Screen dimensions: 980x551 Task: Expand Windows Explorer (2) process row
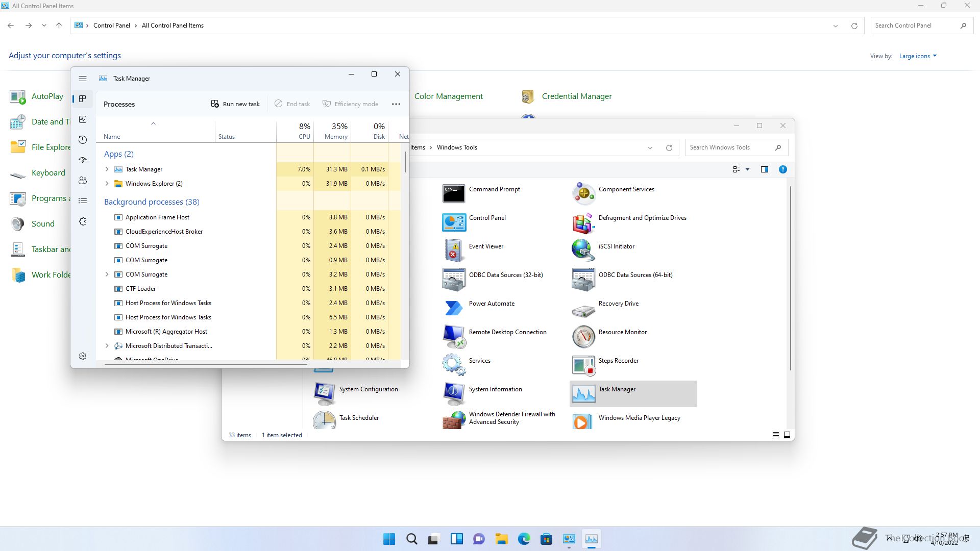[x=107, y=184]
